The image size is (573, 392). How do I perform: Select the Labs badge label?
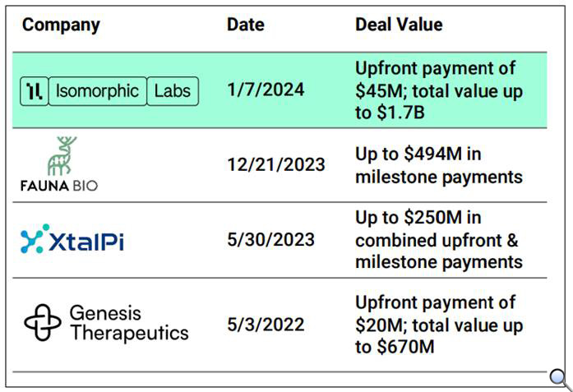(173, 91)
